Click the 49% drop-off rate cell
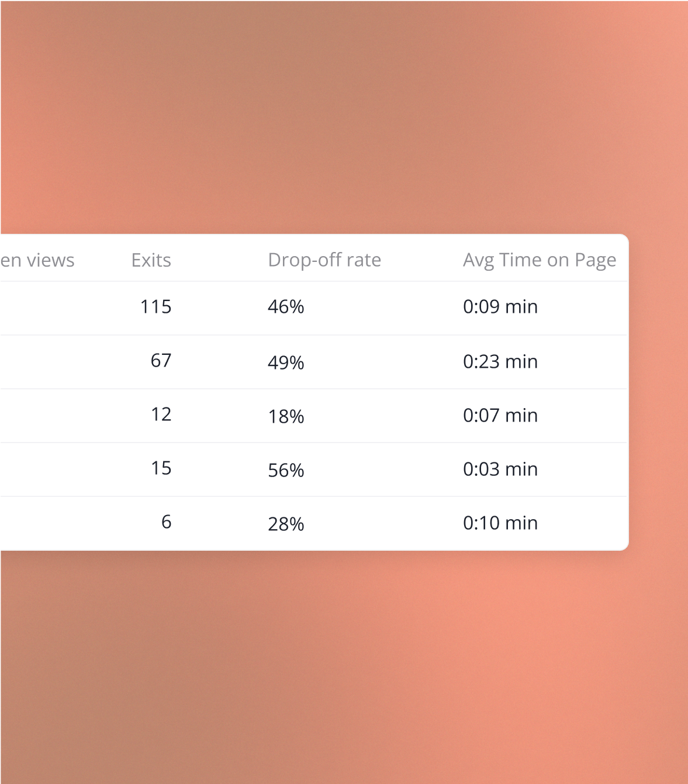Screen dimensions: 688x784 tap(286, 362)
